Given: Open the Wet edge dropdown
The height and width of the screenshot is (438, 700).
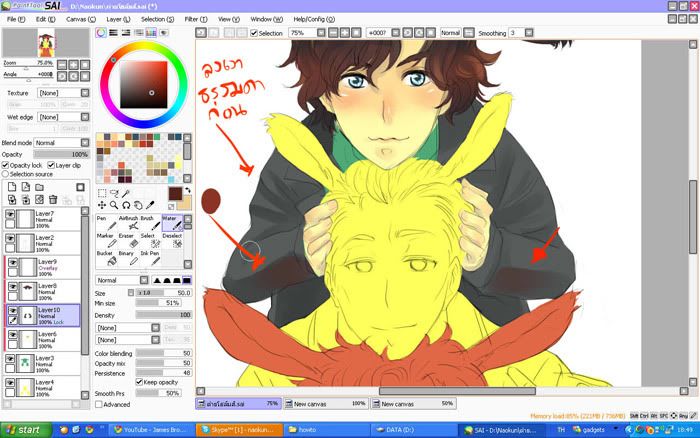Looking at the screenshot, I should [60, 118].
